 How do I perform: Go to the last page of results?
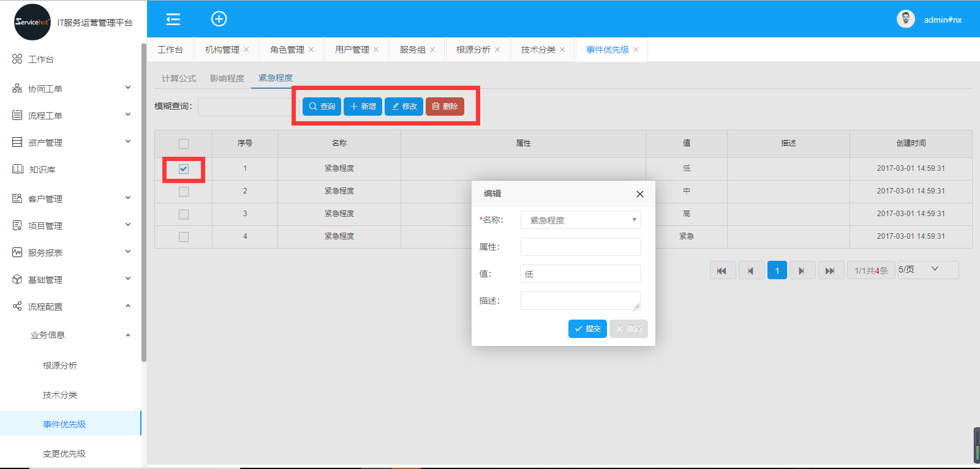tap(829, 271)
